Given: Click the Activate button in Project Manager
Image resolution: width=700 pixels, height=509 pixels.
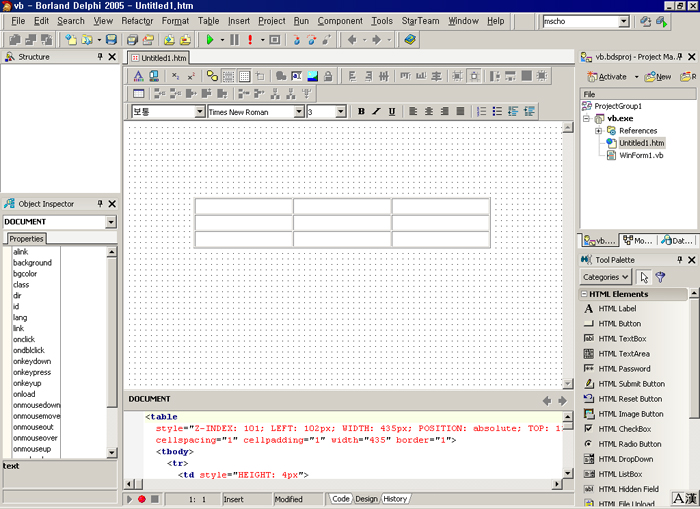Looking at the screenshot, I should tap(606, 77).
